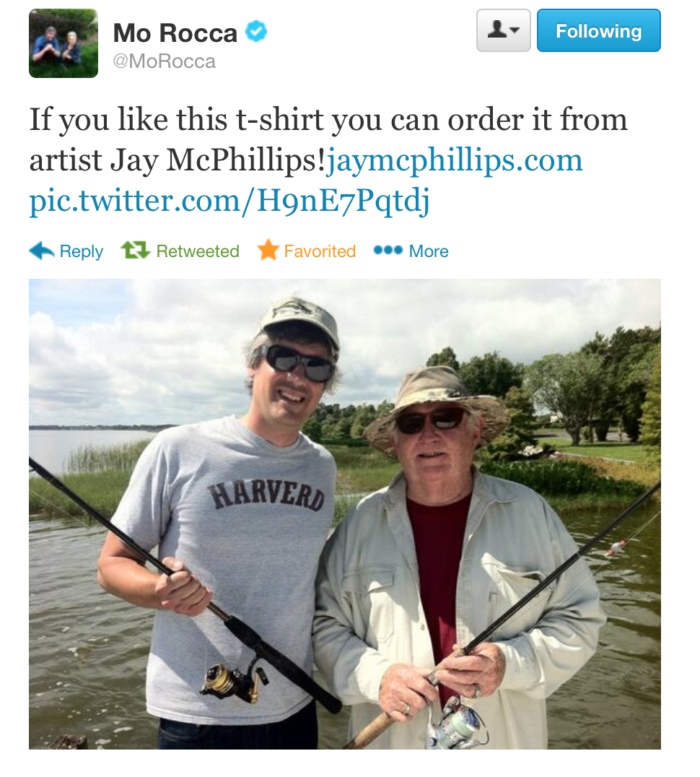Open the jaymcphillips.com link
The image size is (700, 777).
click(455, 160)
